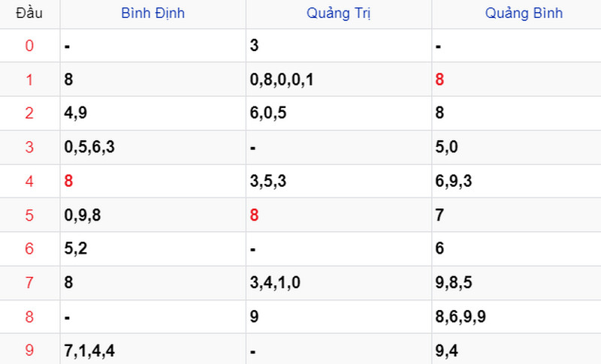The height and width of the screenshot is (364, 601).
Task: Click Quảng Bình cell containing 8,6,9,9
Action: (461, 316)
